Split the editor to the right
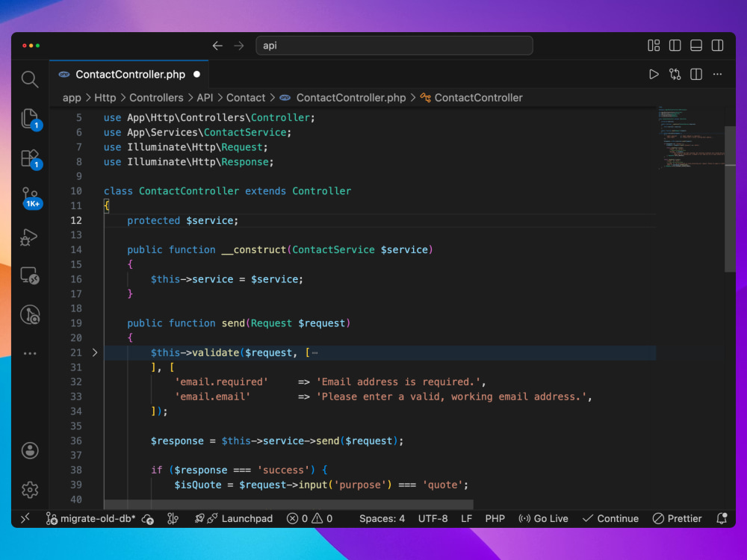747x560 pixels. pyautogui.click(x=696, y=74)
